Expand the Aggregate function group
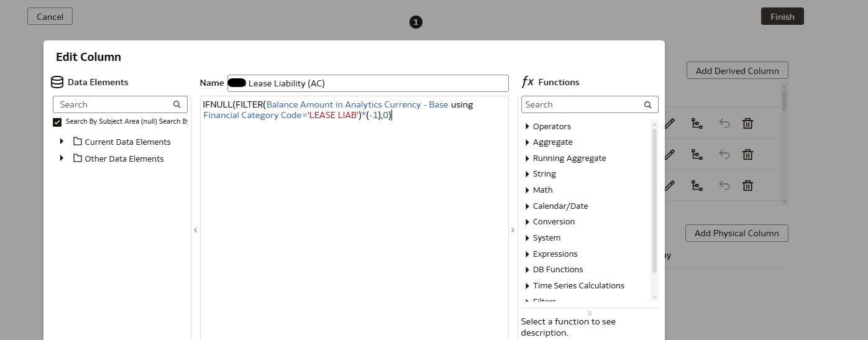868x340 pixels. pos(528,142)
